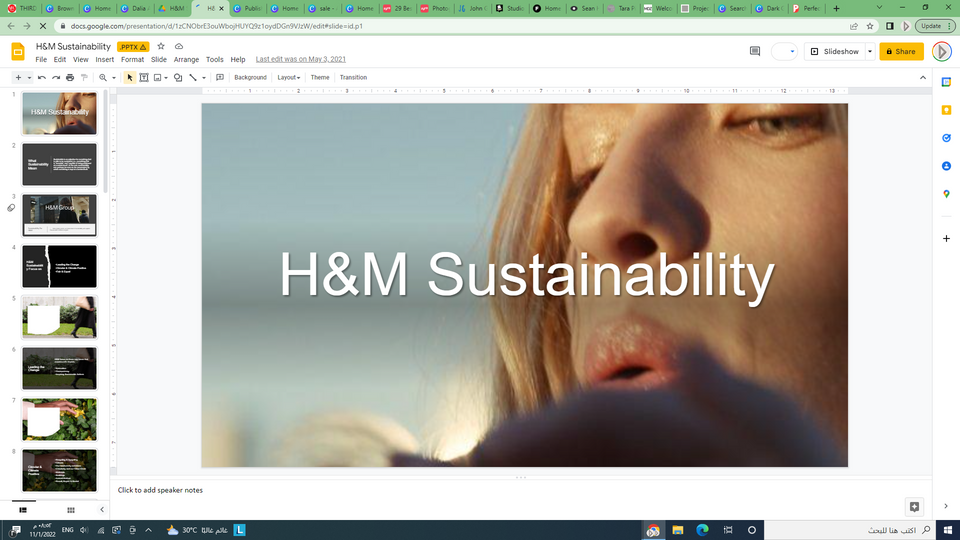Star the H&M Sustainability presentation
The width and height of the screenshot is (960, 540).
[x=161, y=47]
